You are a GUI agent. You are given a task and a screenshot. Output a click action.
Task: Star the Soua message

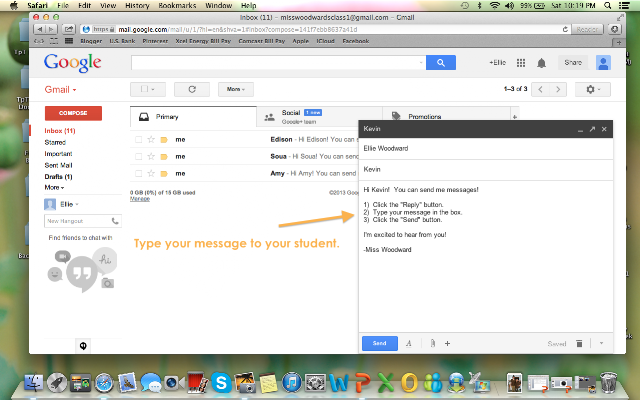tap(151, 156)
